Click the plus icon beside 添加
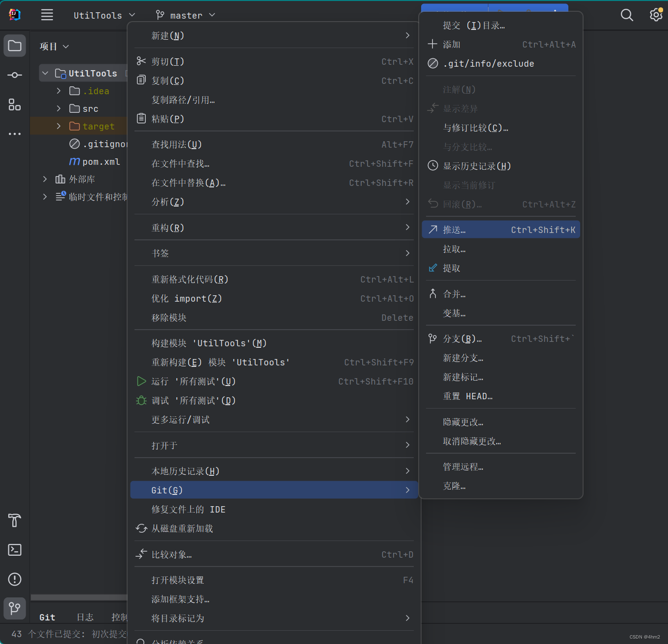Screen dimensions: 668x644 coord(432,44)
